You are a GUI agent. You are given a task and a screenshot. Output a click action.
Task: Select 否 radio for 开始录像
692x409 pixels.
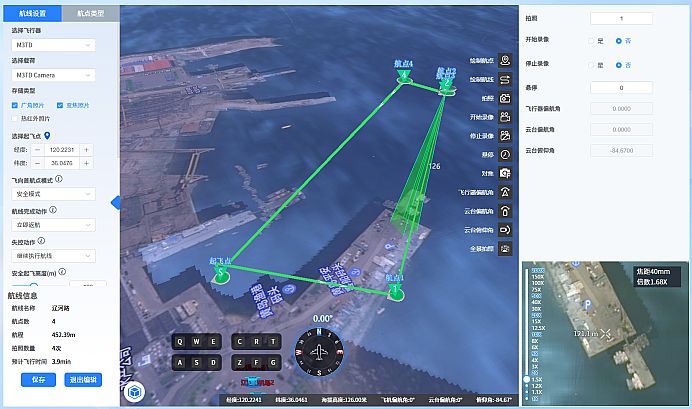point(618,41)
